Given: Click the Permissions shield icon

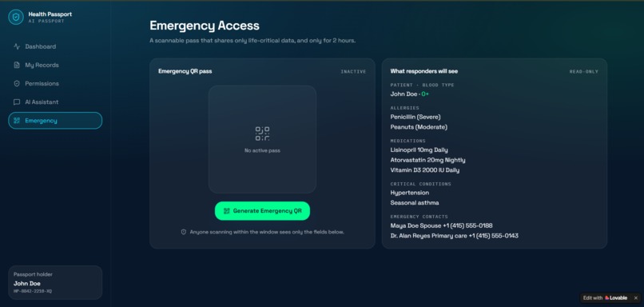Looking at the screenshot, I should [x=17, y=83].
